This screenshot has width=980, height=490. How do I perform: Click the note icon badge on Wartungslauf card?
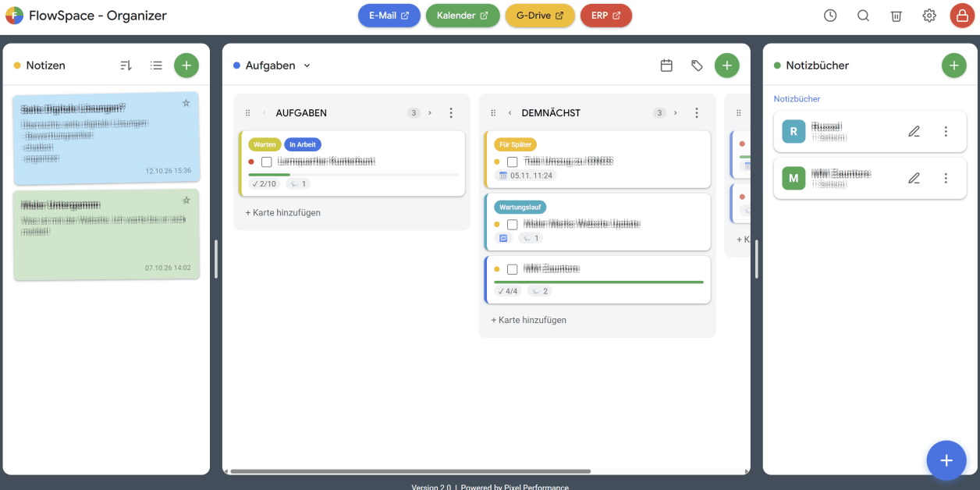coord(503,238)
